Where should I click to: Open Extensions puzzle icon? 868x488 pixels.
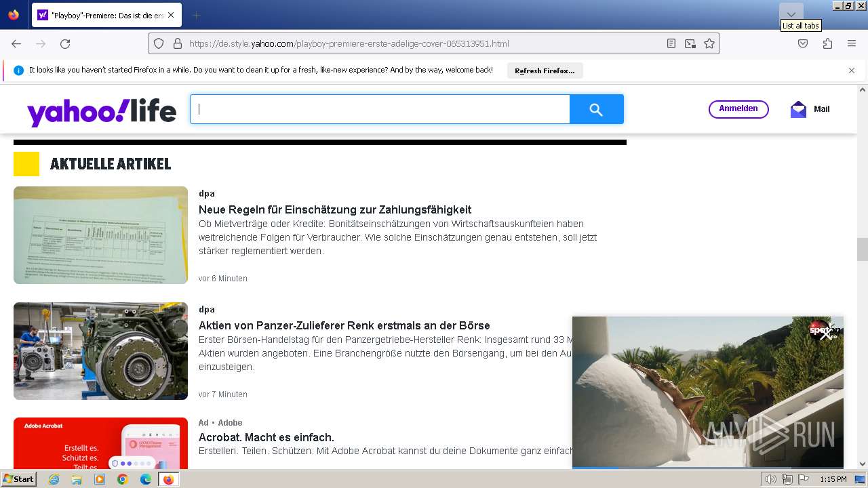pyautogui.click(x=827, y=43)
